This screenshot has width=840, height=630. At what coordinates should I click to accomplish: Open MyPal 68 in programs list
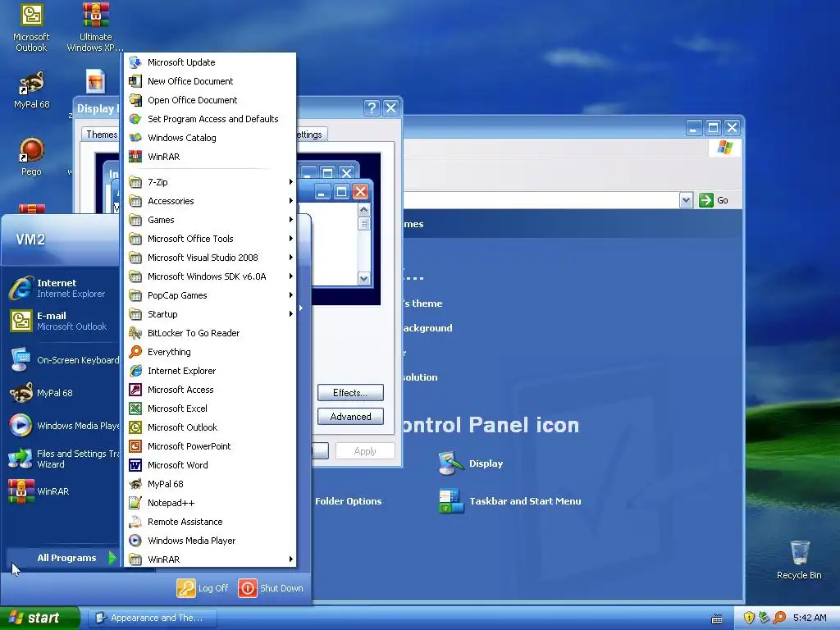point(210,484)
